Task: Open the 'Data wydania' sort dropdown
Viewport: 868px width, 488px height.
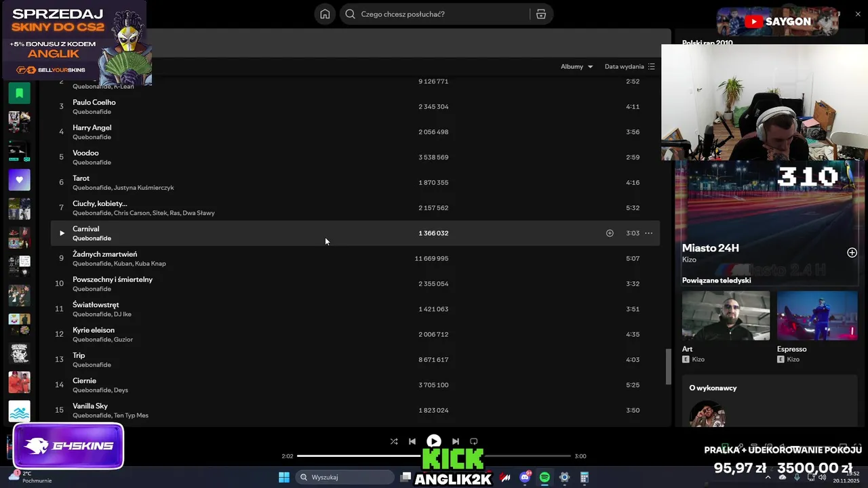Action: click(629, 66)
